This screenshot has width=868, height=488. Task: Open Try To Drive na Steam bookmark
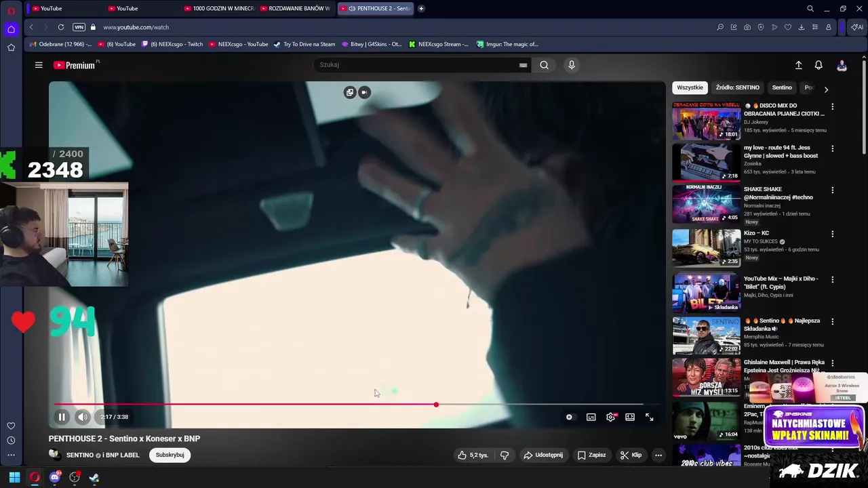[304, 44]
